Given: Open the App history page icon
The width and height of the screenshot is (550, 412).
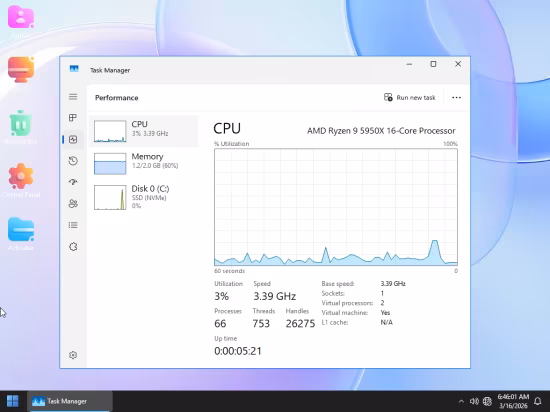Looking at the screenshot, I should pos(73,161).
